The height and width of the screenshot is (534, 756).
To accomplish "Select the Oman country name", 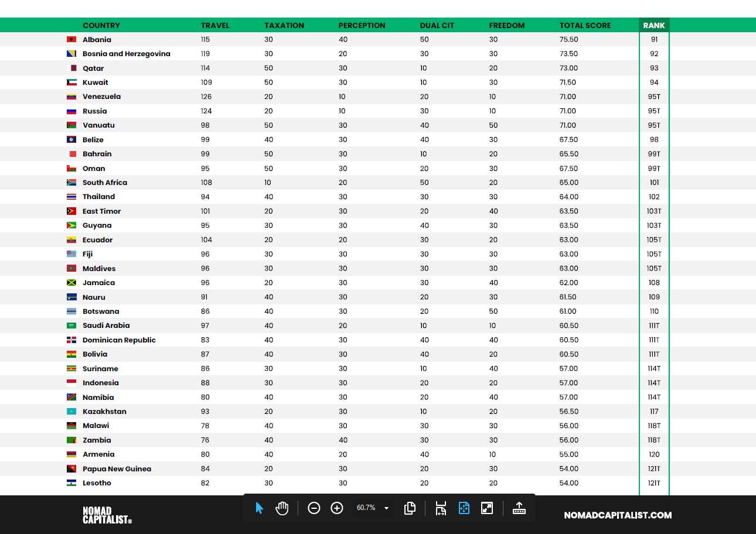I will pos(94,169).
